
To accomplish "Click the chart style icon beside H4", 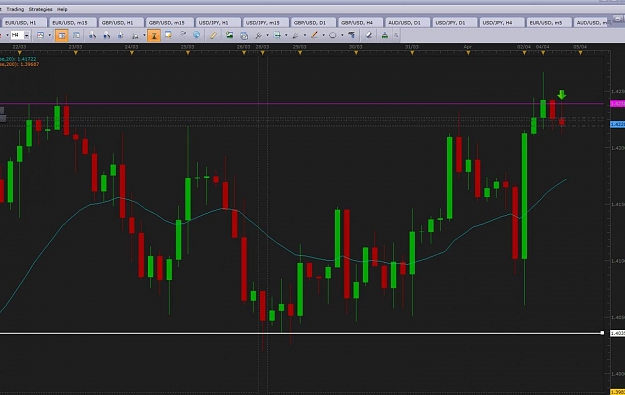I will (40, 35).
